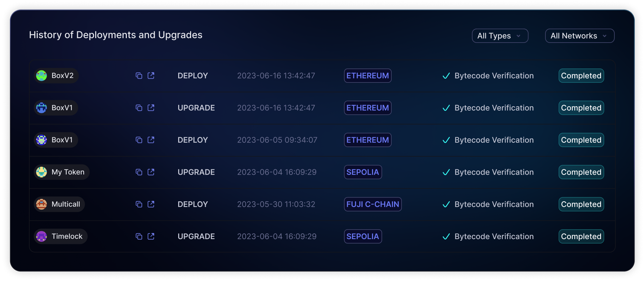The height and width of the screenshot is (281, 644).
Task: Open Multicall external link icon
Action: [x=151, y=204]
